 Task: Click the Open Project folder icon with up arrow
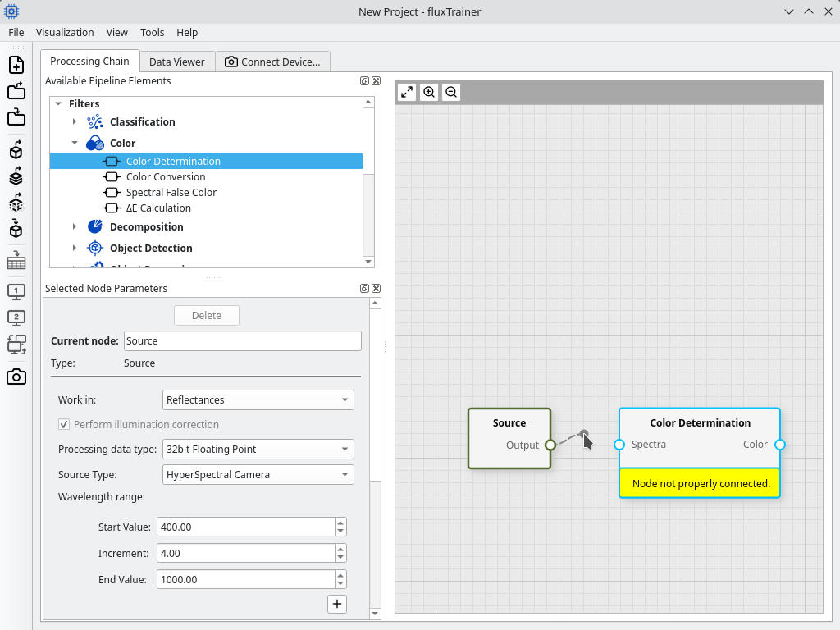pos(16,91)
